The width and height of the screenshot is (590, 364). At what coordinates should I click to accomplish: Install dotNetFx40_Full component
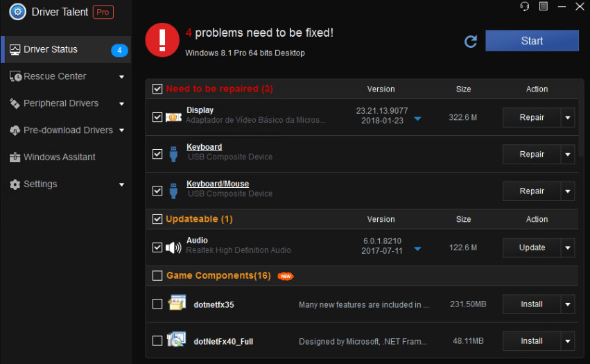[x=532, y=341]
